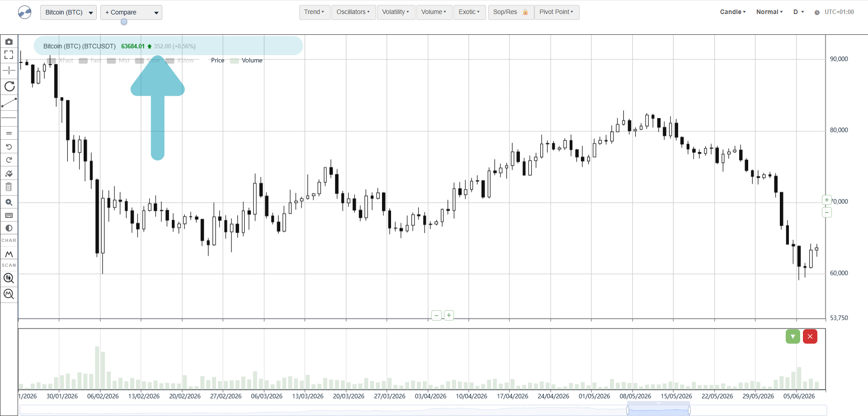Open the candlestick scan icon
This screenshot has height=416, width=868.
point(9,278)
